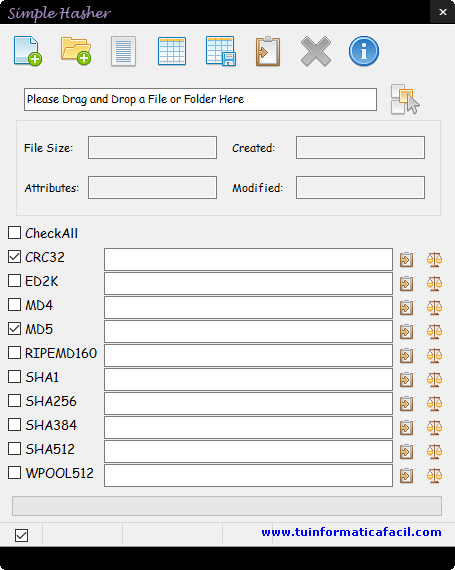Visit the www.tuinformaticafacil.com link
Image resolution: width=455 pixels, height=570 pixels.
pyautogui.click(x=351, y=532)
